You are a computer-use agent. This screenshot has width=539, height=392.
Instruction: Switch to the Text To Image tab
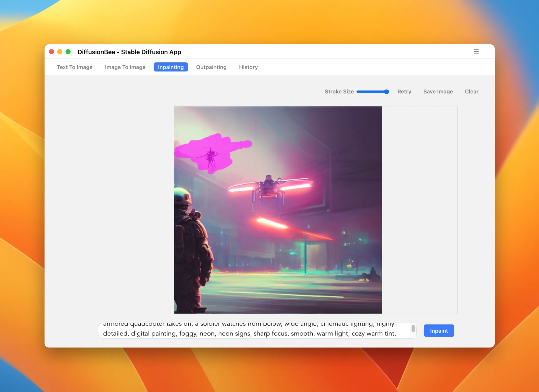(75, 67)
